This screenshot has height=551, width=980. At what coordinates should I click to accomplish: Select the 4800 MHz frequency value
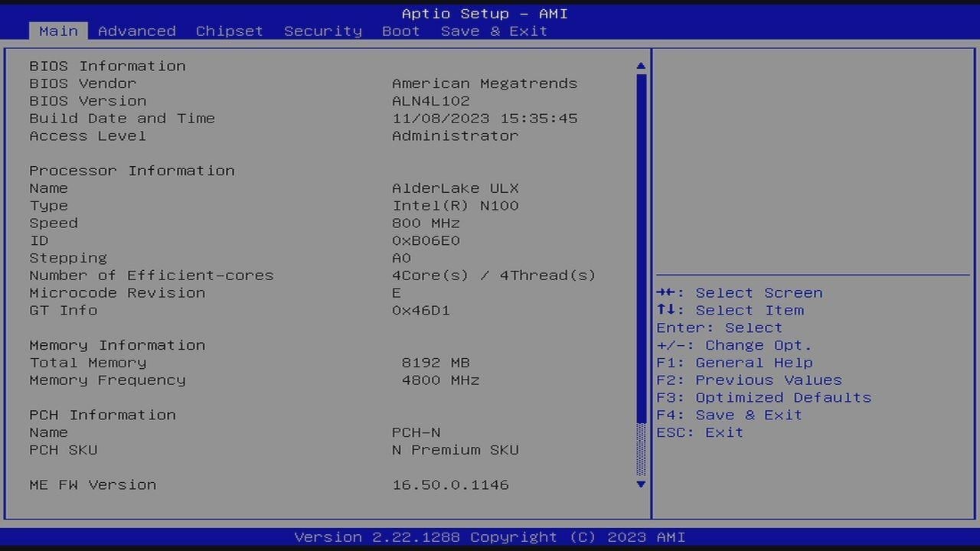pyautogui.click(x=440, y=380)
